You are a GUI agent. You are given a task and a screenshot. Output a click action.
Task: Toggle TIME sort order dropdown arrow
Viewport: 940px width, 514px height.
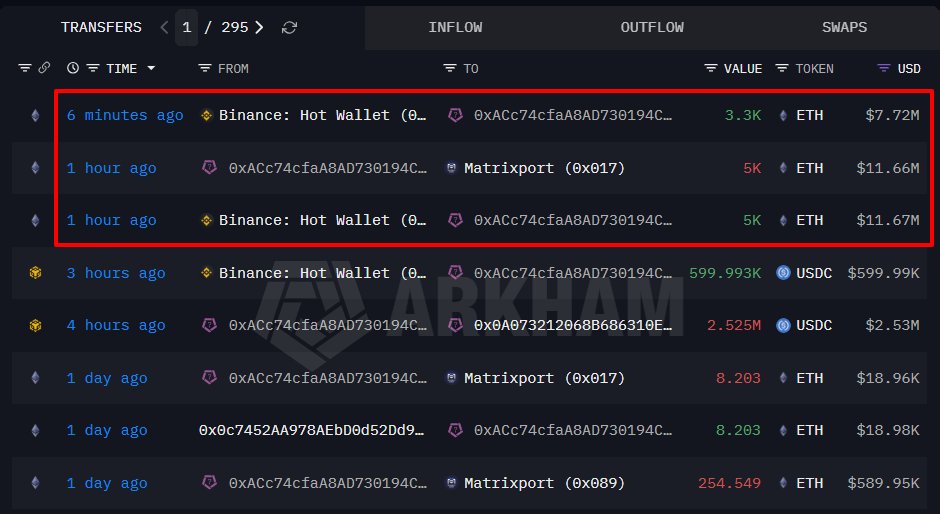tap(151, 68)
